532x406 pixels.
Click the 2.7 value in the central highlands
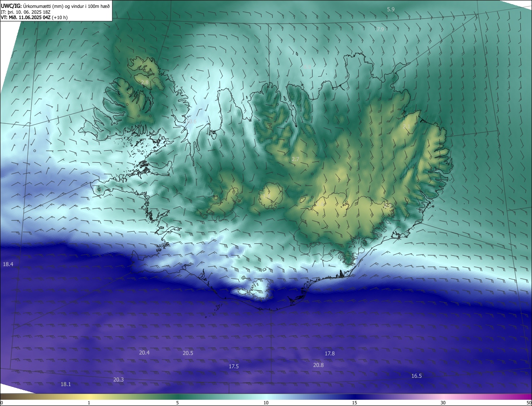[x=295, y=159]
